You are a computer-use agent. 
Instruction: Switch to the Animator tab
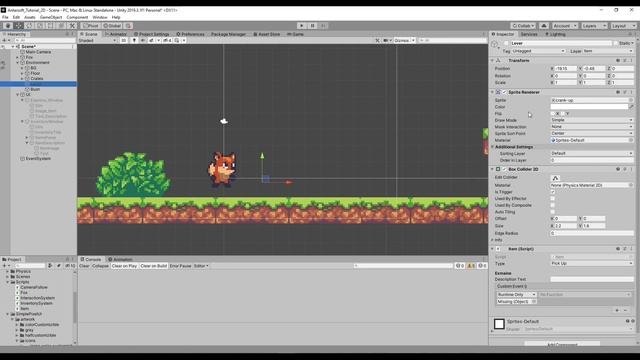pos(116,34)
